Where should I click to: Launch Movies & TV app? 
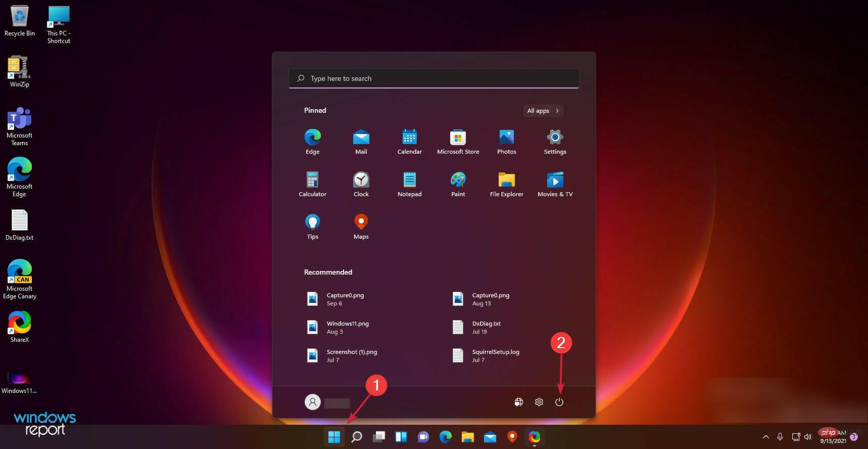tap(555, 185)
